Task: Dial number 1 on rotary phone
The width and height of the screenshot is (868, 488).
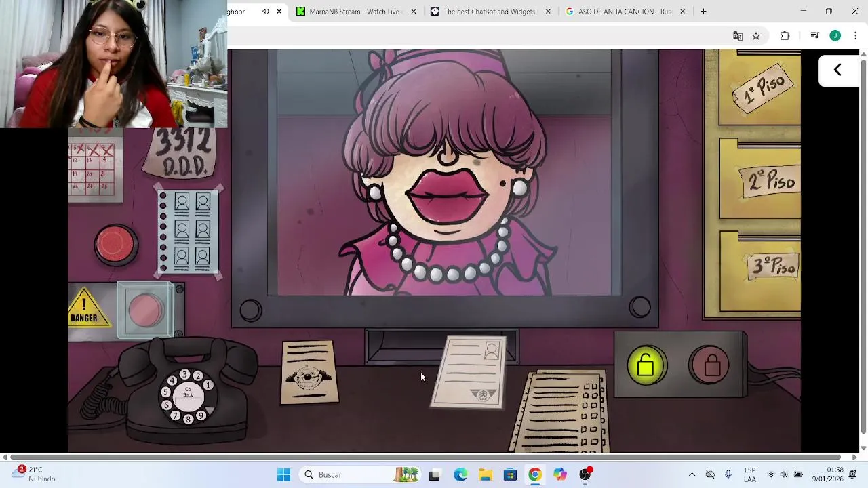Action: pyautogui.click(x=208, y=385)
